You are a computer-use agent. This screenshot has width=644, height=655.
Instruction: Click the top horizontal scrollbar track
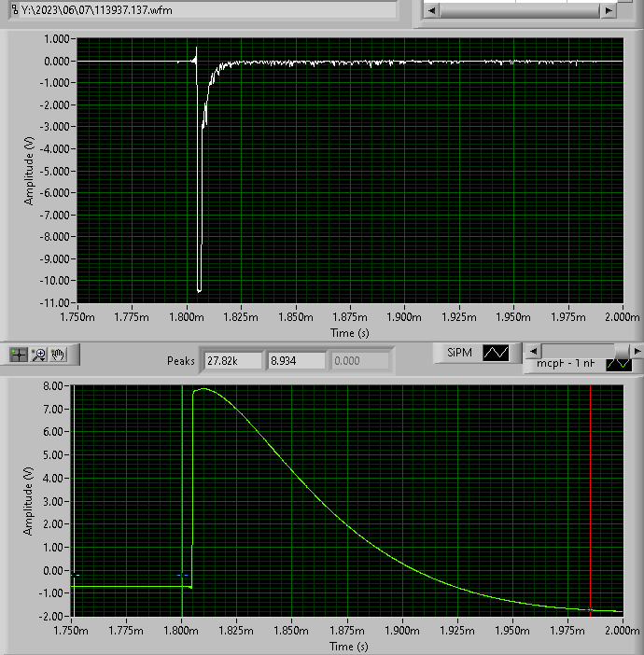pos(520,10)
